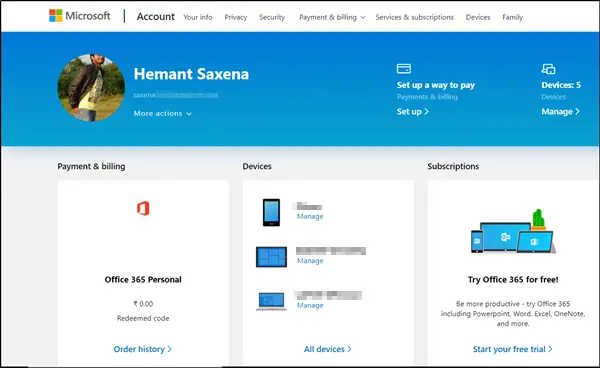Click the Office 365 devices illustration
The height and width of the screenshot is (368, 600).
513,231
